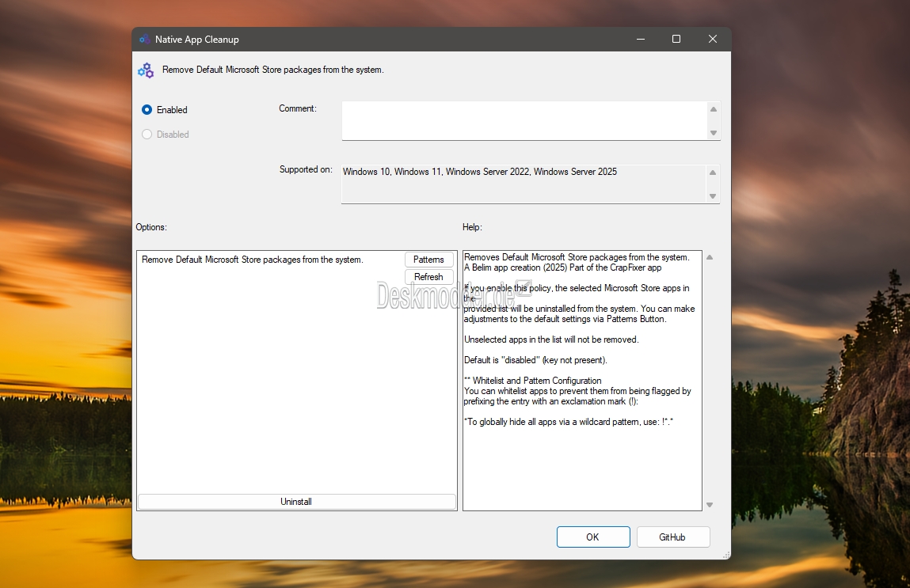Click the help line 'Unselected apps in the list'
The width and height of the screenshot is (910, 588).
[551, 340]
